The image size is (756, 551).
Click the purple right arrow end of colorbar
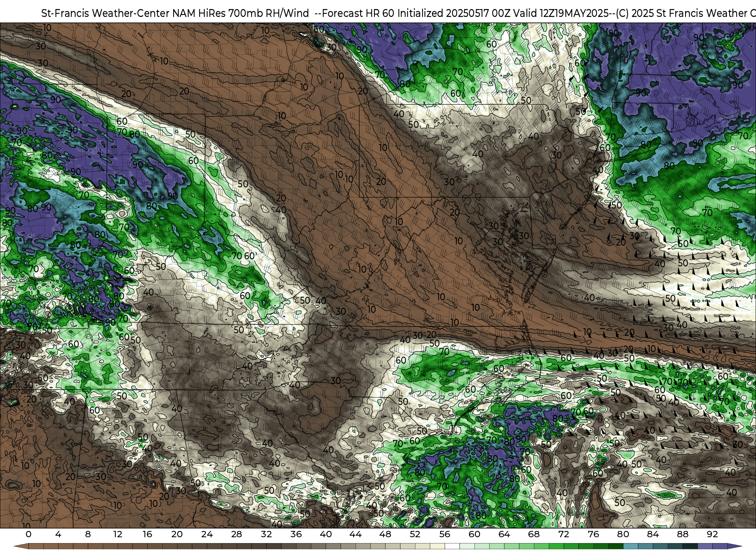coord(734,546)
